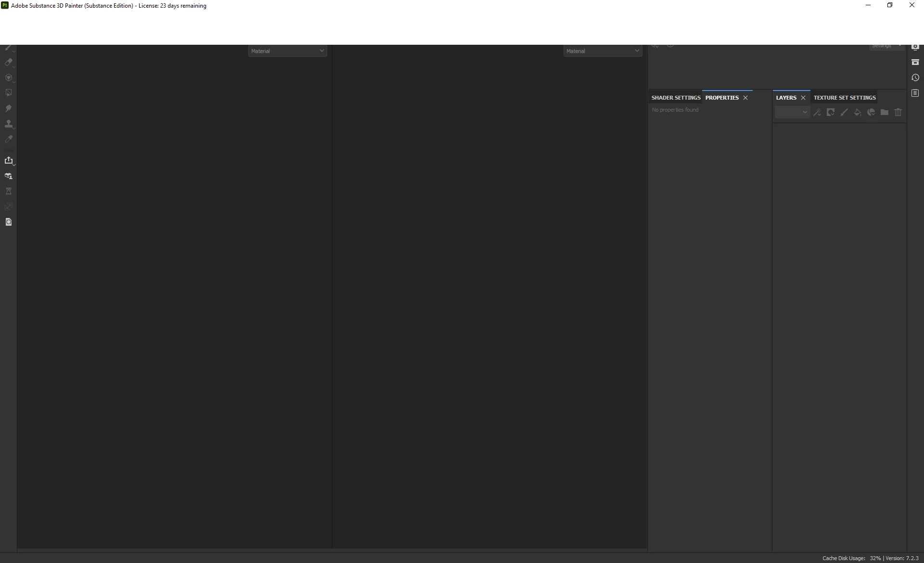Select the Smudge tool
Viewport: 924px width, 563px height.
pyautogui.click(x=8, y=108)
